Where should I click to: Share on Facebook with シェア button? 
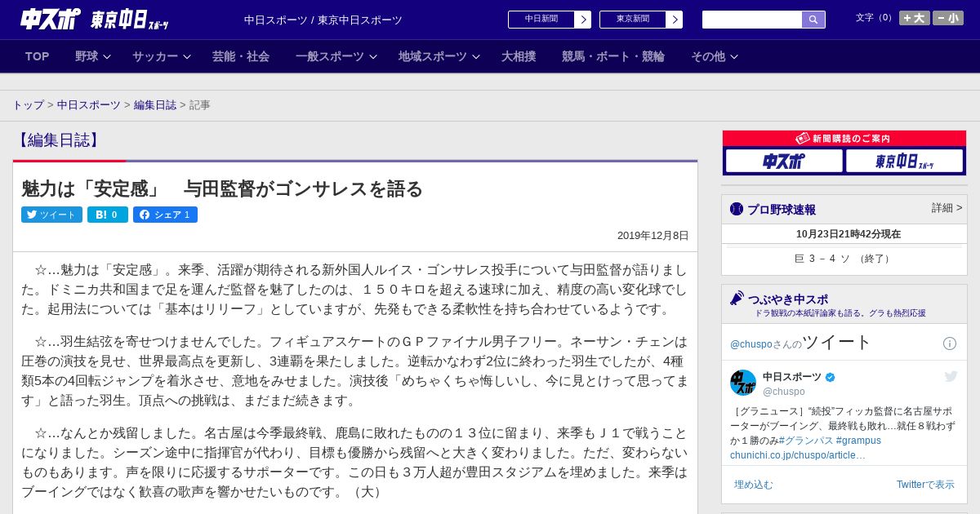165,215
